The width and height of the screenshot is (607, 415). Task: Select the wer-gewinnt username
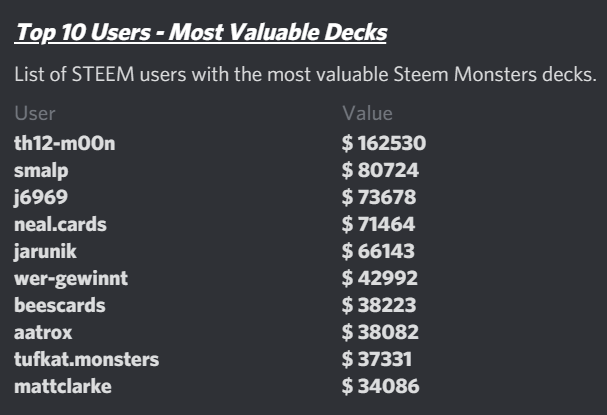71,279
